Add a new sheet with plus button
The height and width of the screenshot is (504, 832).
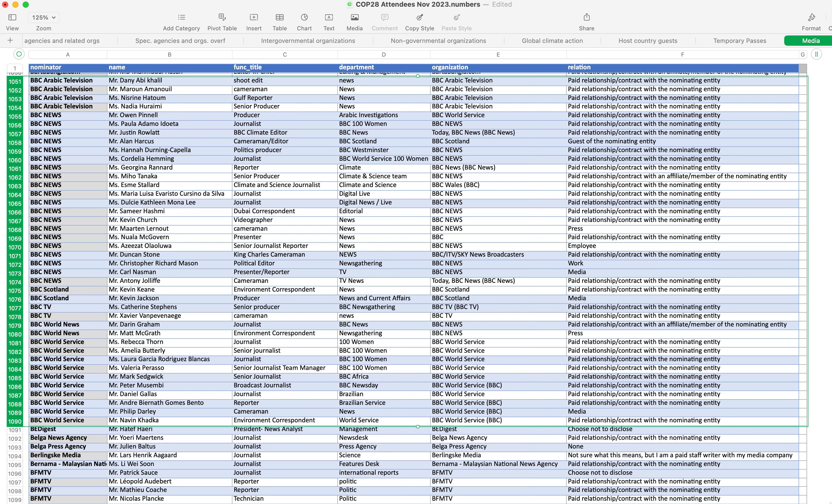[10, 41]
